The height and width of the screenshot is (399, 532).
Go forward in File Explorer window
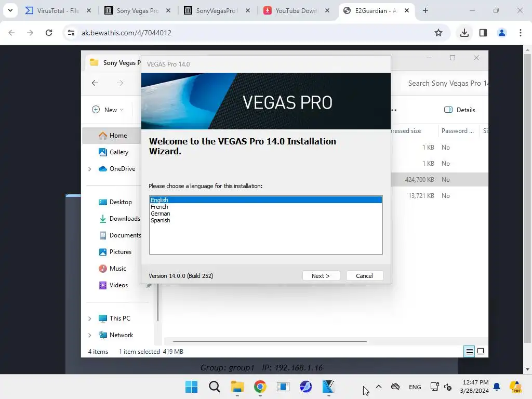tap(120, 83)
